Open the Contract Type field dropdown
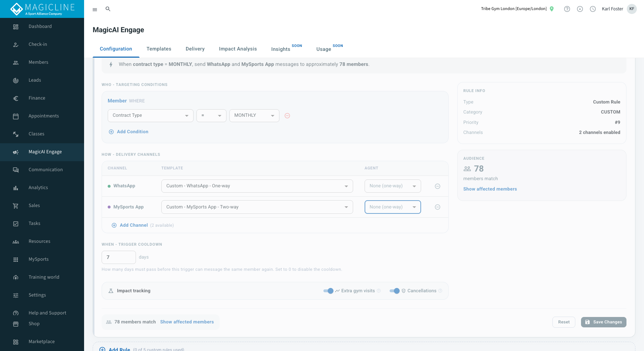644x351 pixels. pos(151,115)
